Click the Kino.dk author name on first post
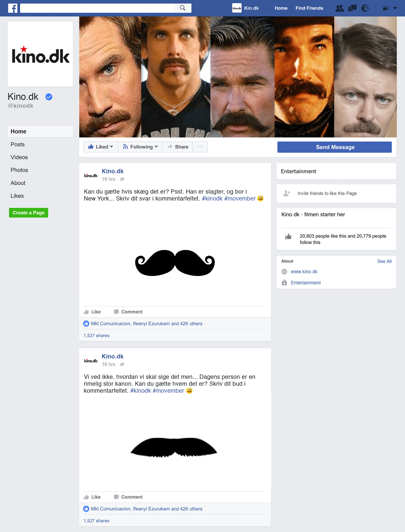 (113, 171)
